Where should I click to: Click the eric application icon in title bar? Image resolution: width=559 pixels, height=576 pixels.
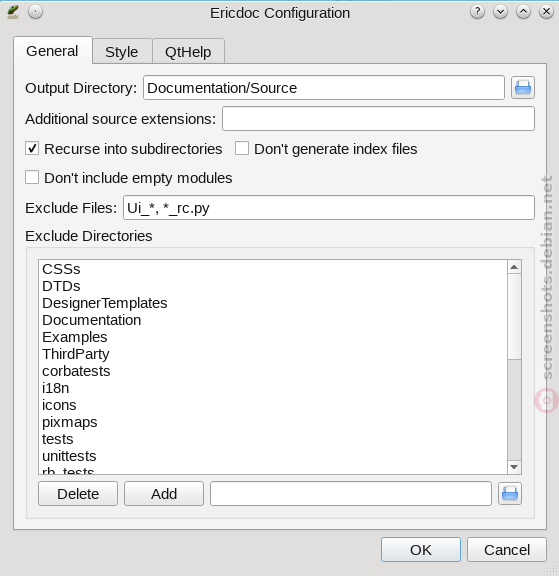click(x=13, y=12)
